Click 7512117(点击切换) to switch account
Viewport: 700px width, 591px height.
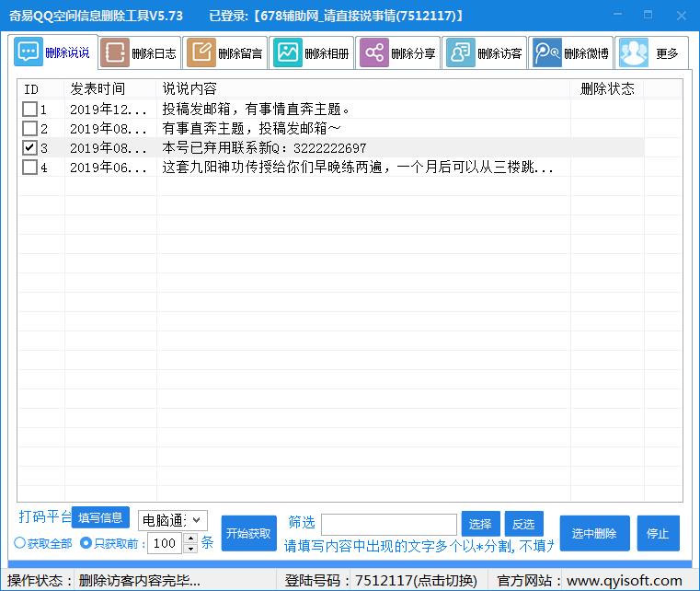pyautogui.click(x=416, y=580)
